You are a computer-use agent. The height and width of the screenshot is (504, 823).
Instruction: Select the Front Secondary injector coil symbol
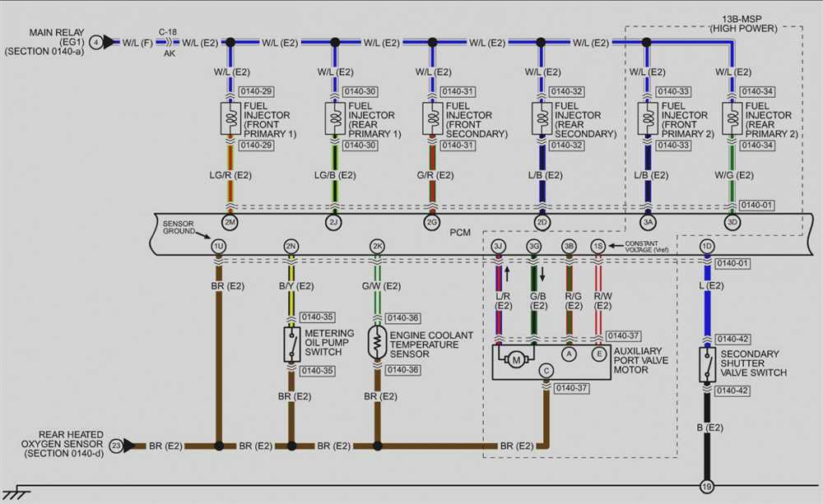tap(433, 118)
